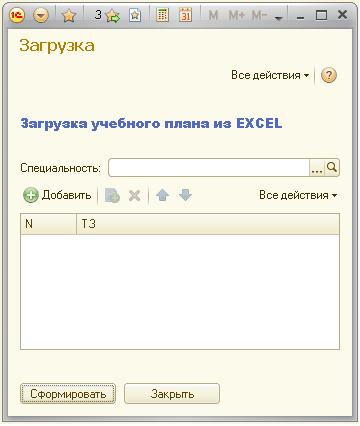This screenshot has width=360, height=426.
Task: Click the M+ memory add button
Action: pyautogui.click(x=236, y=15)
